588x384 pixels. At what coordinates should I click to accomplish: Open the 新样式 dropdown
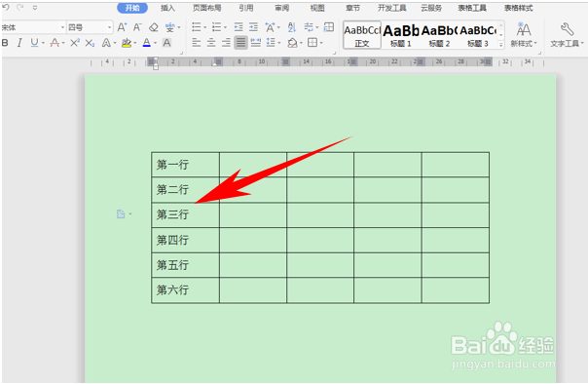click(524, 35)
